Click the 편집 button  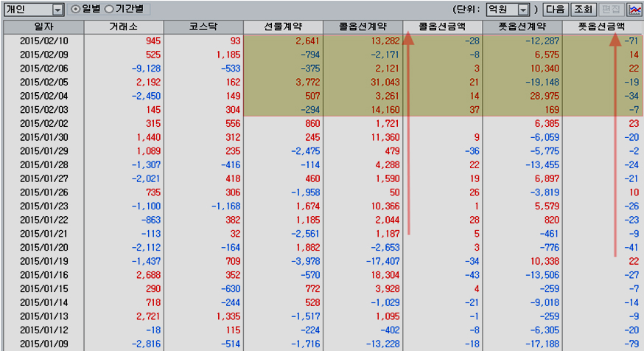[x=610, y=10]
